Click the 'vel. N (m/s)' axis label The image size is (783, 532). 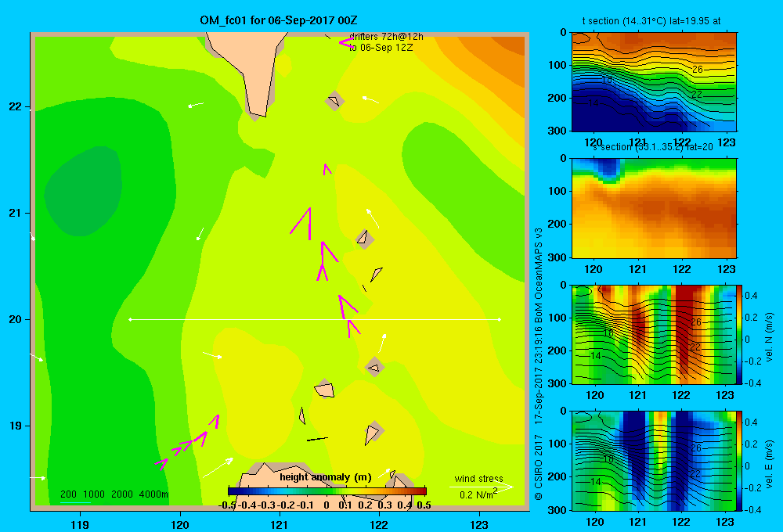click(770, 336)
